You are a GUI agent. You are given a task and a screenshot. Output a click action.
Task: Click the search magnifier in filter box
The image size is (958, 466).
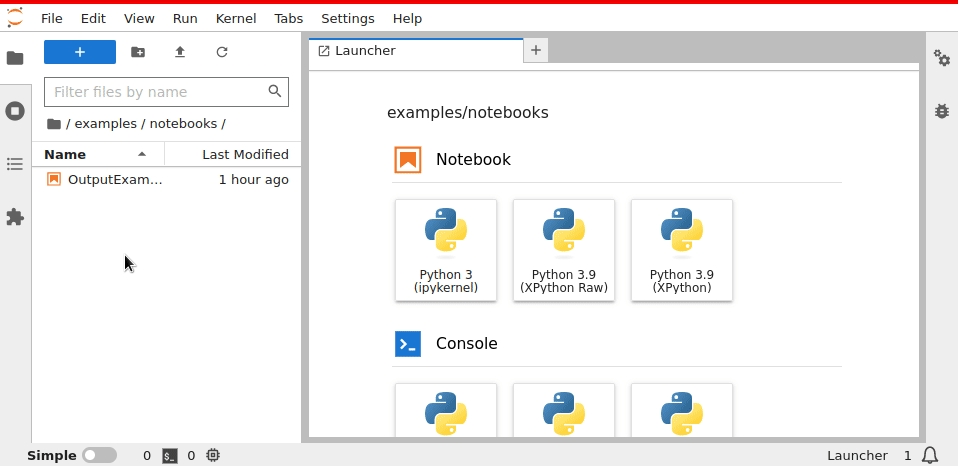[x=275, y=91]
